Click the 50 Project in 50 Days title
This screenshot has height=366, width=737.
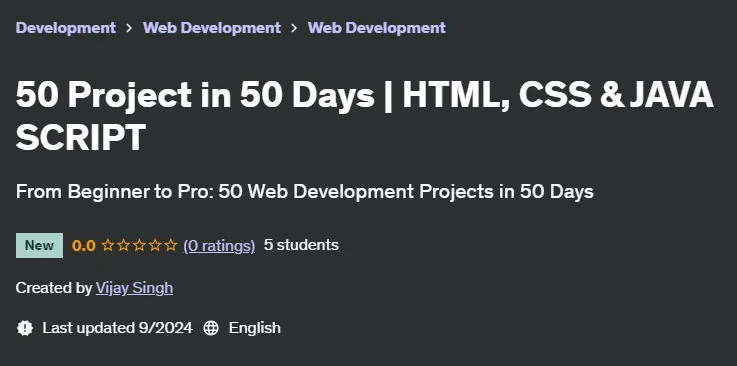coord(365,116)
